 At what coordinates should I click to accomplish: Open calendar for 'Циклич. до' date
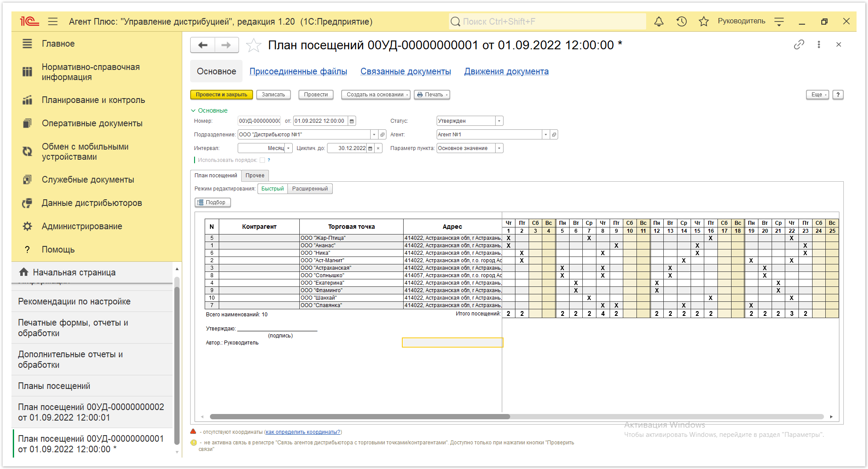[370, 148]
